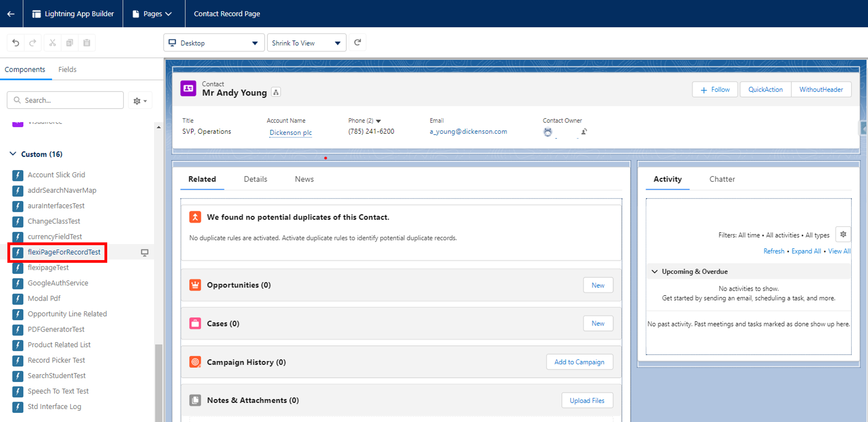The height and width of the screenshot is (422, 868).
Task: Click the Add to Campaign button
Action: [579, 362]
